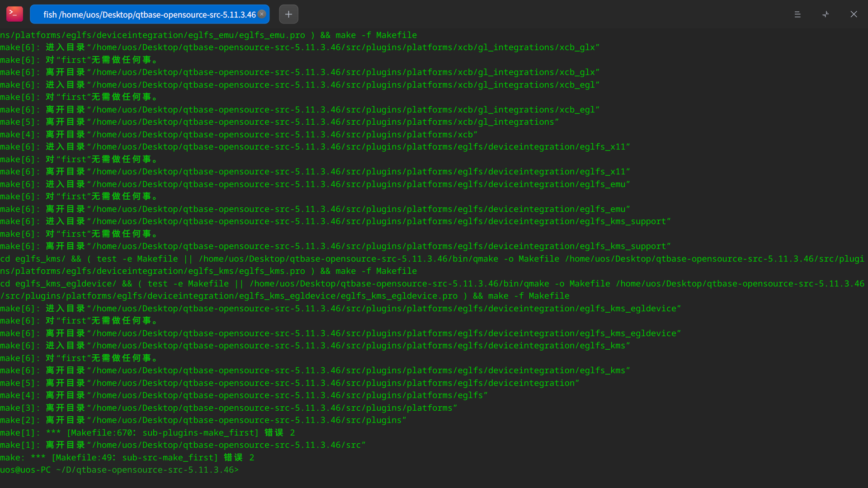Close the fish qtbase tab
Image resolution: width=868 pixels, height=488 pixels.
[262, 14]
